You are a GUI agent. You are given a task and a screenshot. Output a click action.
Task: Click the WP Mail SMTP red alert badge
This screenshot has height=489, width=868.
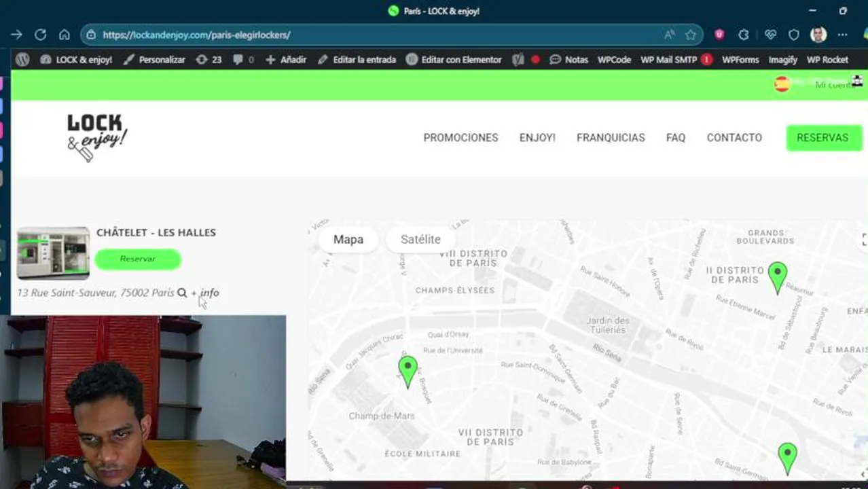706,60
